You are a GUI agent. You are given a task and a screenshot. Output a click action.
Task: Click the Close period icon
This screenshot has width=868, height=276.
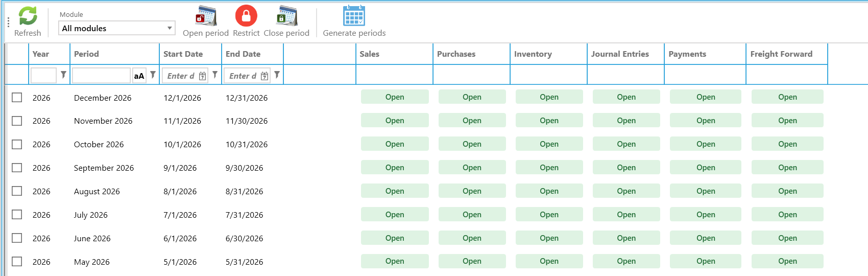286,16
